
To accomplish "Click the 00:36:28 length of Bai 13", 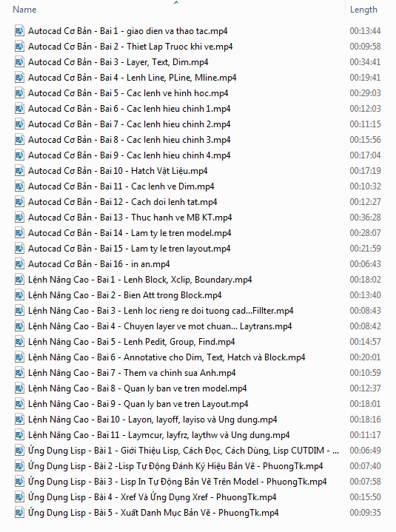I will pyautogui.click(x=365, y=218).
